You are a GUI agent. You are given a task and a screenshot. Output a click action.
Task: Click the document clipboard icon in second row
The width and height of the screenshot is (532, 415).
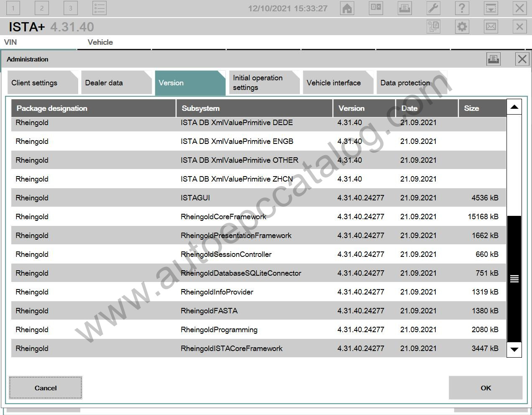pyautogui.click(x=433, y=27)
